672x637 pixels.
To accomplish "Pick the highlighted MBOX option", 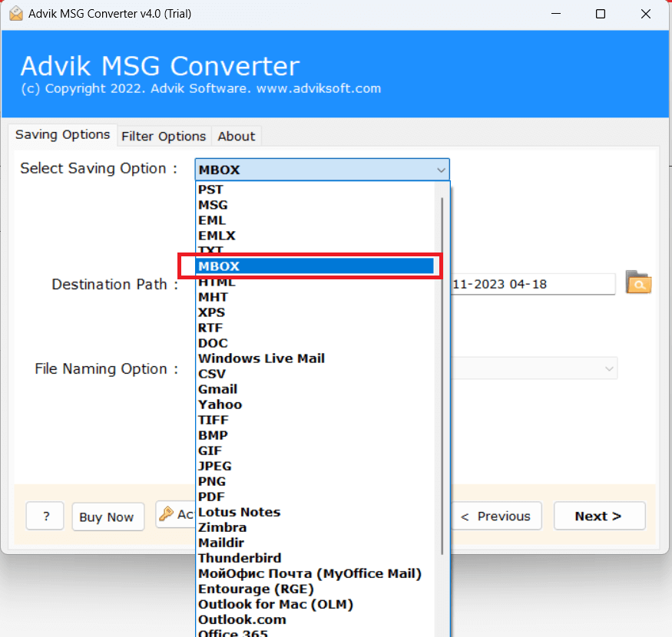I will 315,266.
